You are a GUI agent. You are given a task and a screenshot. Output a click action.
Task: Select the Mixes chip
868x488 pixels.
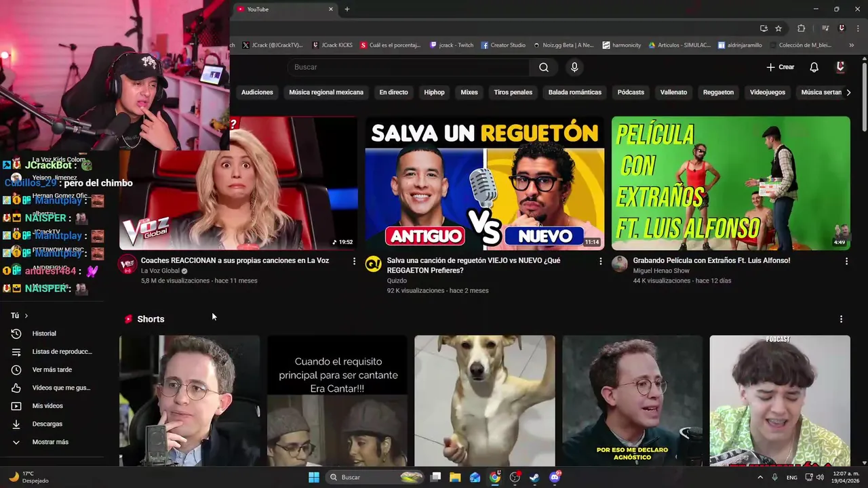click(x=469, y=92)
